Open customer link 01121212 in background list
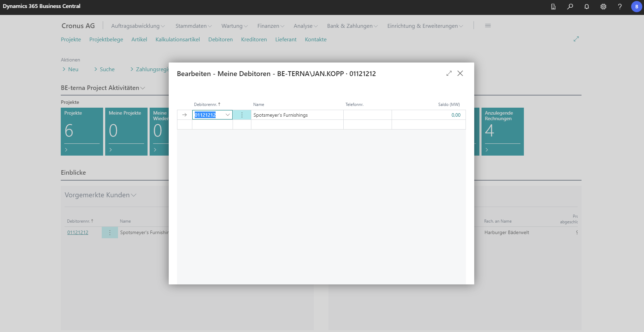Image resolution: width=644 pixels, height=332 pixels. coord(78,233)
